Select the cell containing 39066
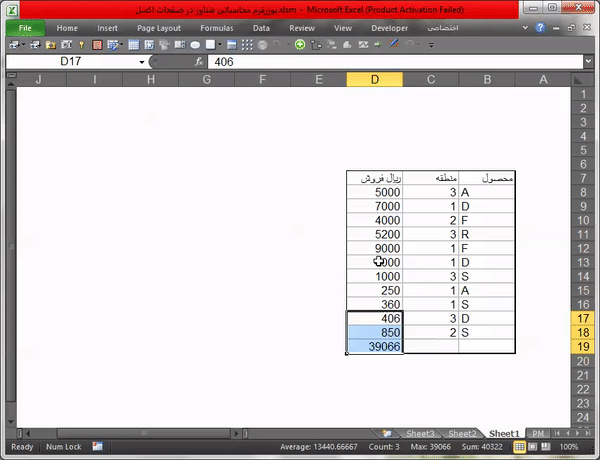600x460 pixels. [x=375, y=346]
